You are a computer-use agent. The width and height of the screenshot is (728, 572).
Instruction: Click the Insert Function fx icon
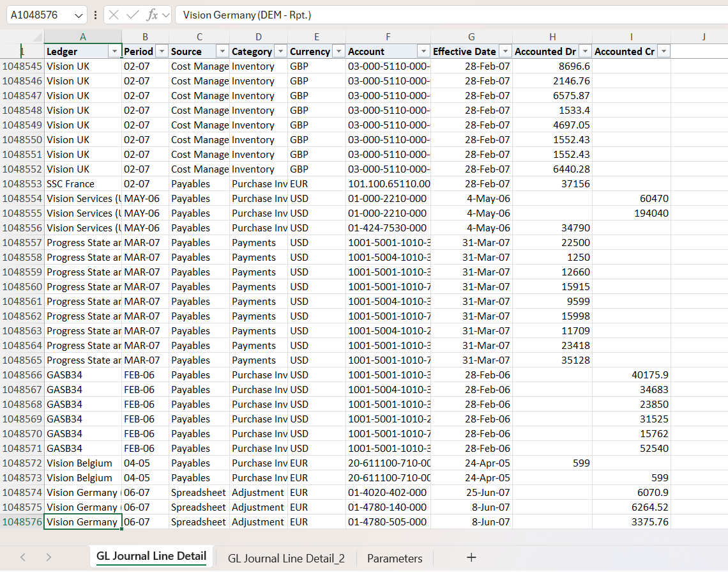[x=152, y=15]
